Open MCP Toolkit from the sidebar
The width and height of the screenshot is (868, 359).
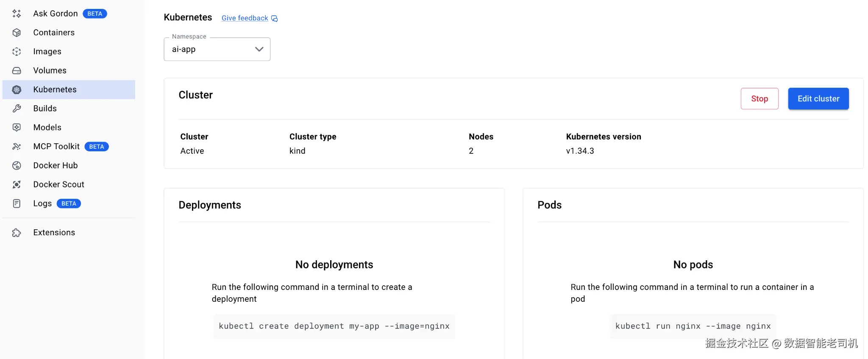click(x=69, y=147)
